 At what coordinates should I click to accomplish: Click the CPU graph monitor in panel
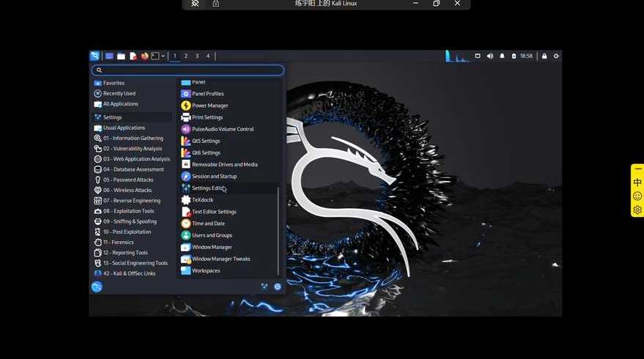[457, 56]
